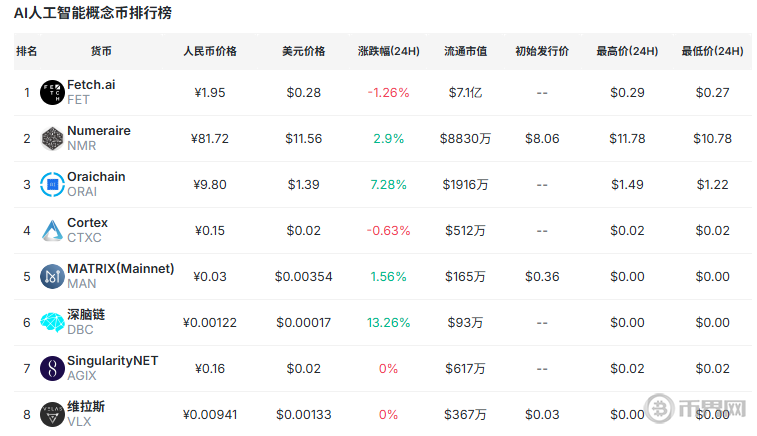Open the 深脑链 DBC brain icon

pos(52,322)
